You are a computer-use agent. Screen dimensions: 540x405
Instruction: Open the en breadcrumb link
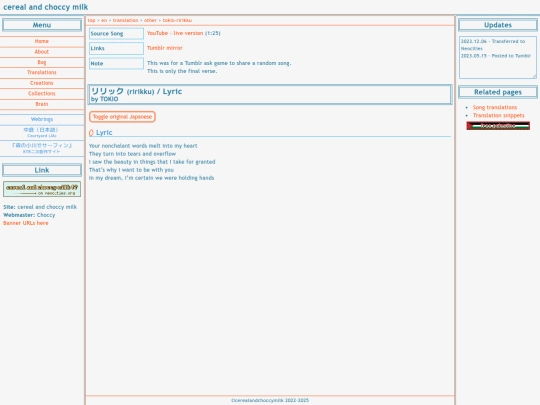104,20
